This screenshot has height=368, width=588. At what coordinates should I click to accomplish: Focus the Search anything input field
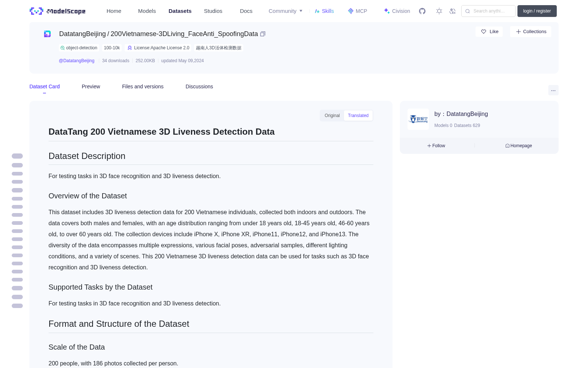pos(488,11)
